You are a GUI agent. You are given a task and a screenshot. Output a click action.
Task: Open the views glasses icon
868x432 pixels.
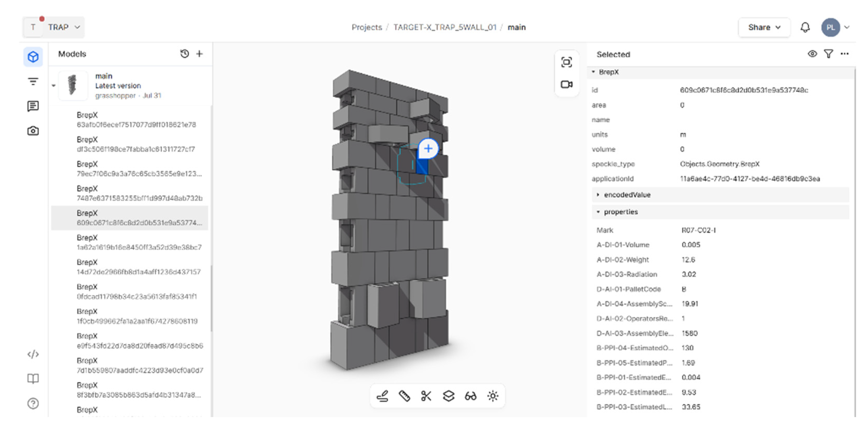(470, 396)
